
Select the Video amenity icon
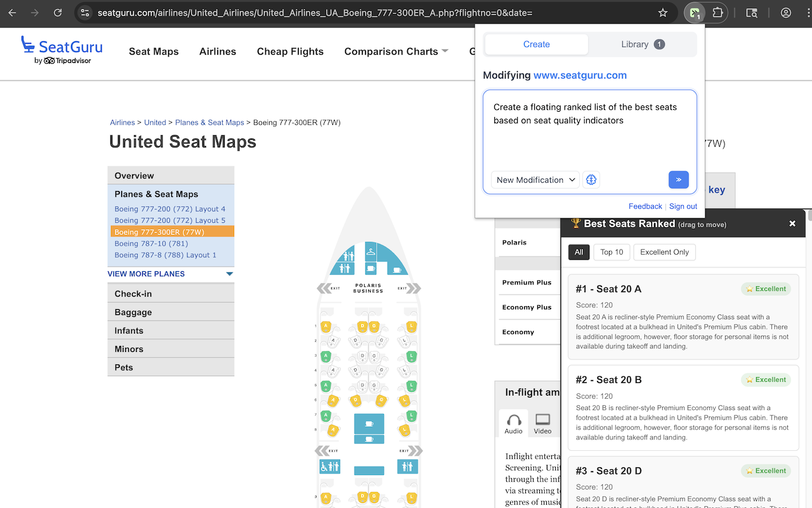(542, 424)
